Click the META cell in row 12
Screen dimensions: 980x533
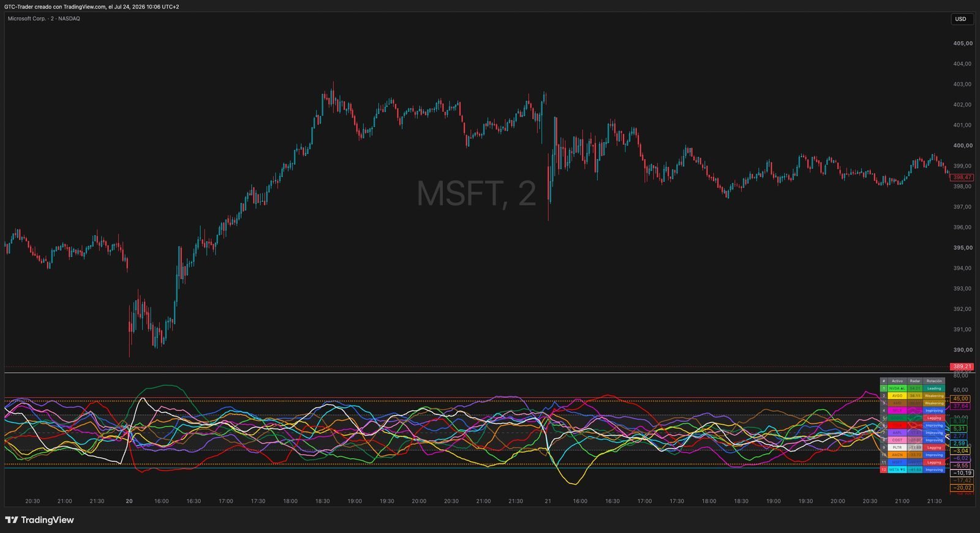897,469
